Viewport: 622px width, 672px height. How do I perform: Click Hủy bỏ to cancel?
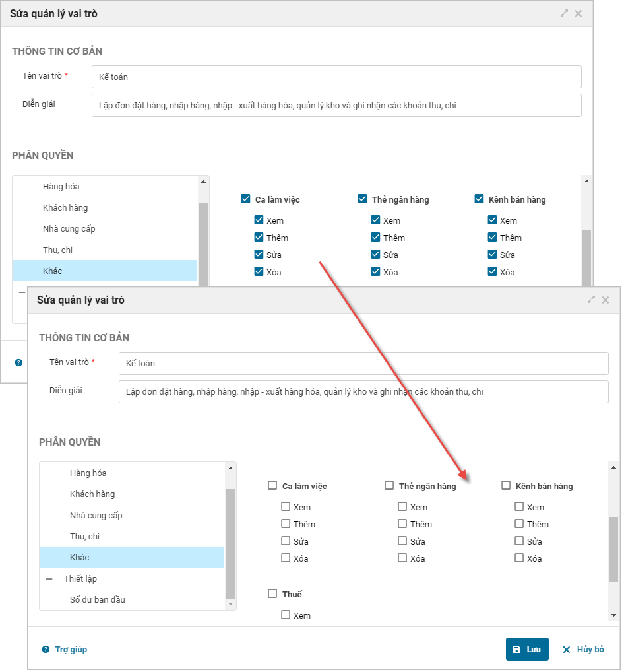[583, 650]
